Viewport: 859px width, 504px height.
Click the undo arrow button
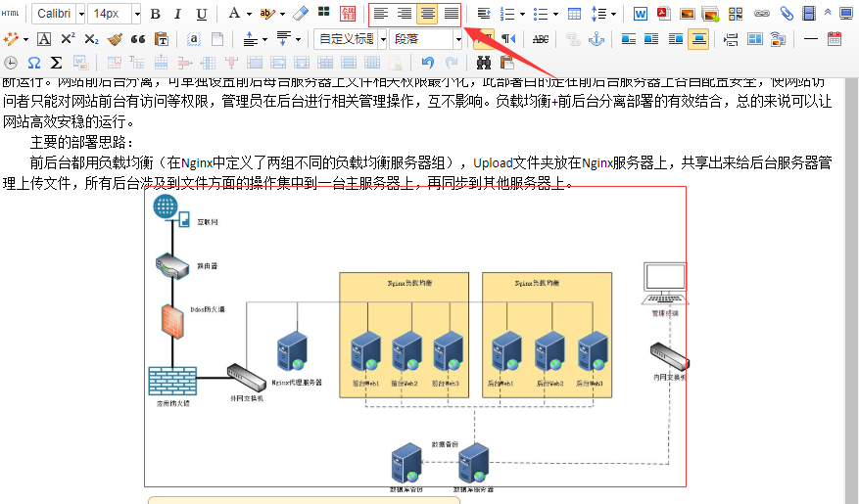[427, 63]
